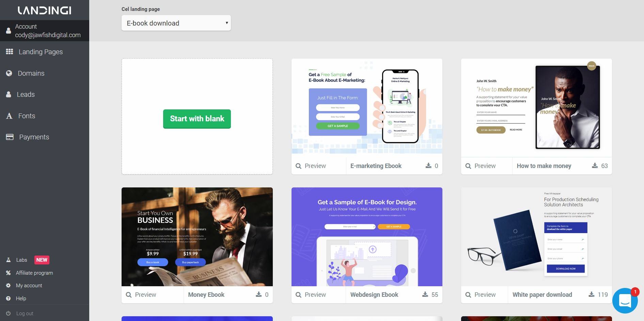Screen dimensions: 644x321
Task: Open Account cody@jawfishdigital.com menu
Action: click(x=45, y=31)
